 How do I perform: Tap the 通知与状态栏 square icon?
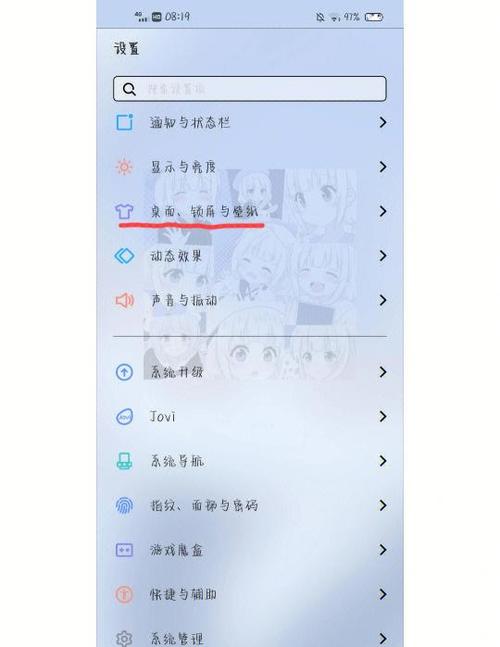tap(124, 122)
